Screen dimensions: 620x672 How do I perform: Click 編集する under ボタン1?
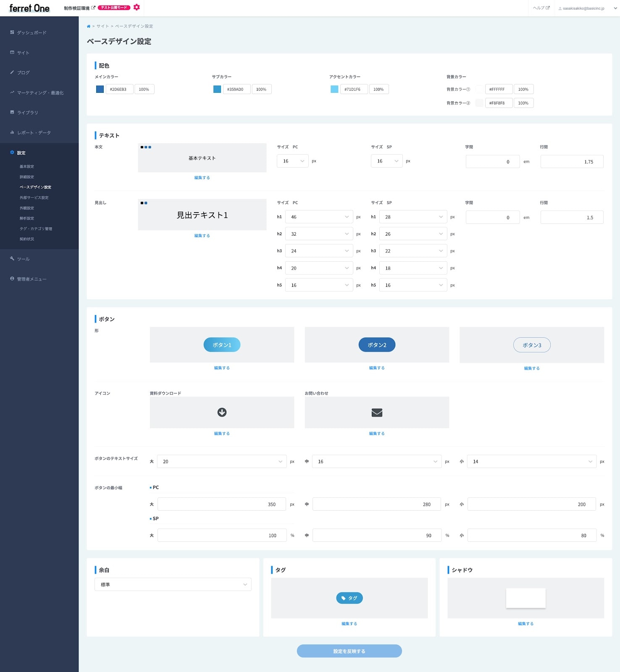(x=222, y=368)
